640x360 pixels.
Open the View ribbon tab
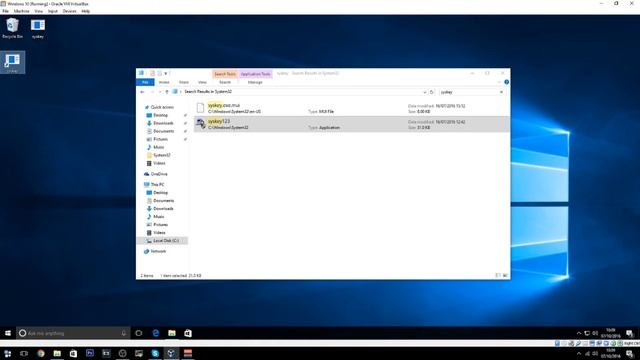[x=202, y=82]
